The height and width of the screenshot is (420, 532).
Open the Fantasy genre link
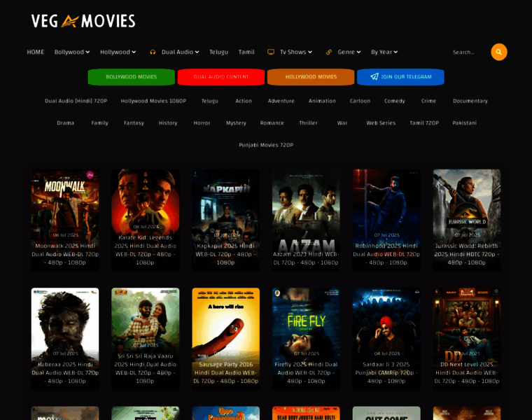tap(134, 122)
